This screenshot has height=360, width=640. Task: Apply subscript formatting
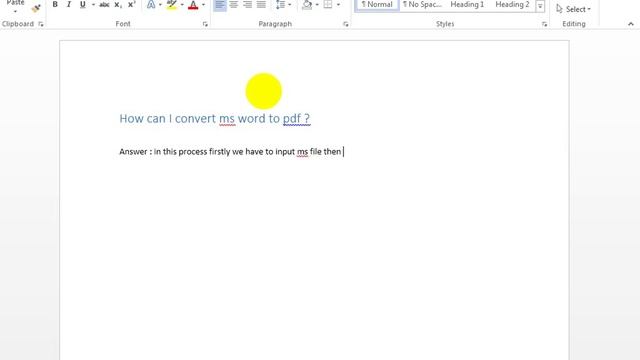(x=118, y=4)
